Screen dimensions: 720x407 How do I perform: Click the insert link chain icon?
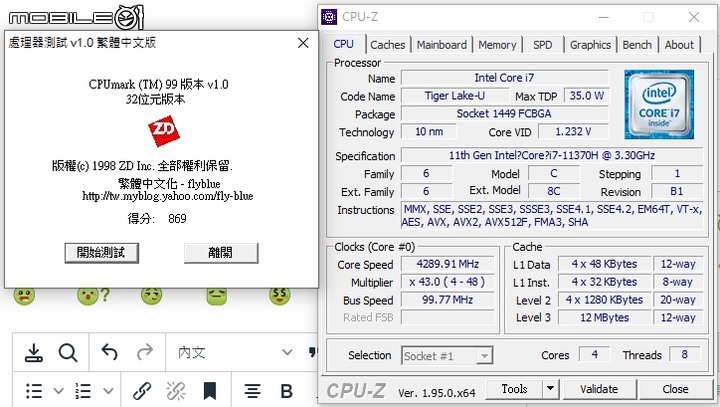click(x=142, y=391)
